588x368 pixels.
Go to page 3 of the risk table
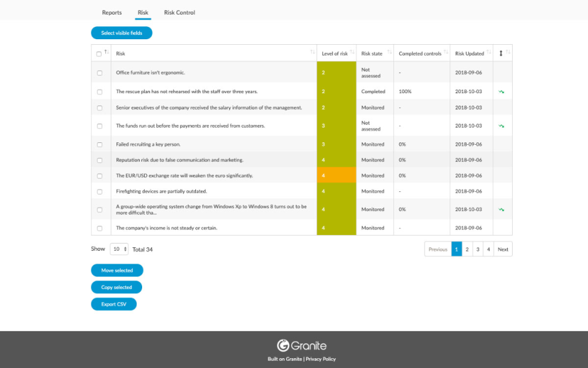[478, 249]
